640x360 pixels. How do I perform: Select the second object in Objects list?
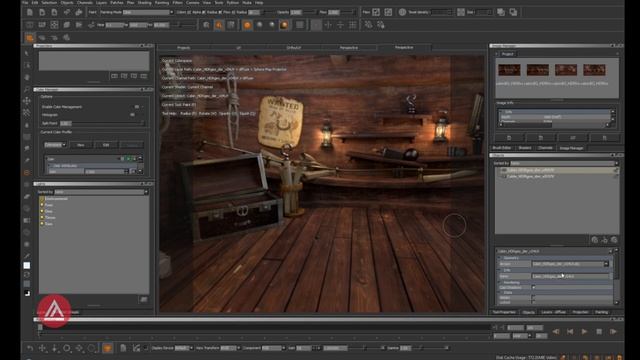pos(557,177)
